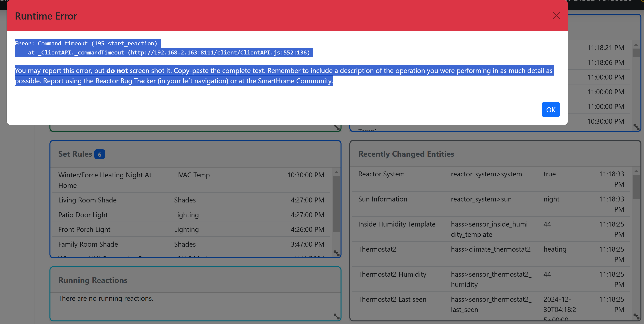Select the 'Patio Door Light' rule row
Image resolution: width=644 pixels, height=324 pixels.
click(192, 214)
